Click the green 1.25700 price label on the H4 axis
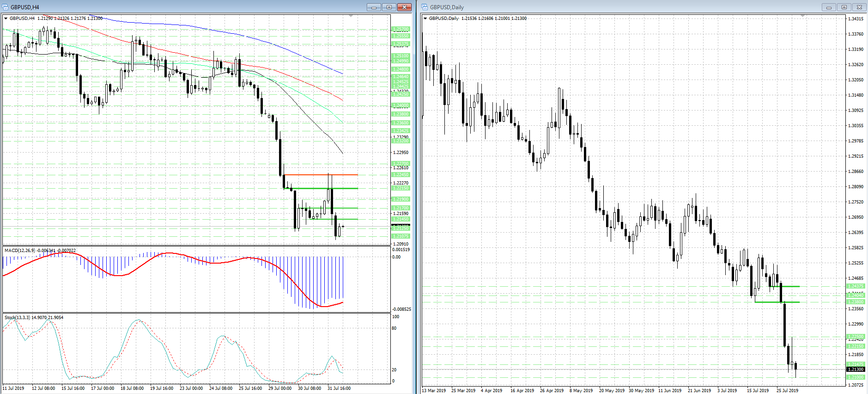The width and height of the screenshot is (868, 394). point(401,29)
